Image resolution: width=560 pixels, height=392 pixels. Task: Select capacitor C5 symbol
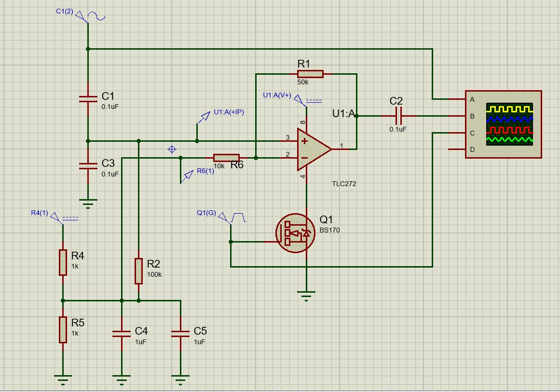[180, 334]
